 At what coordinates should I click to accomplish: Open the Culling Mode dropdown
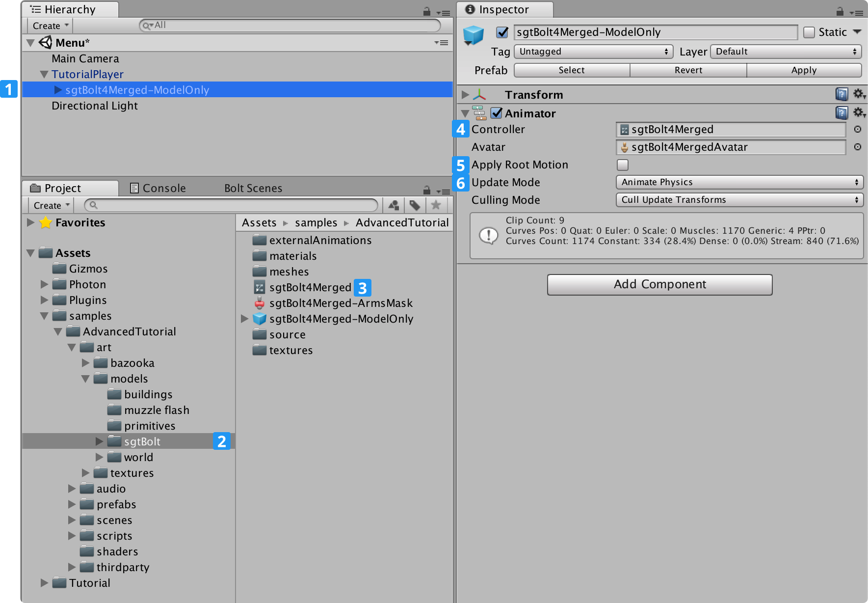(x=739, y=200)
